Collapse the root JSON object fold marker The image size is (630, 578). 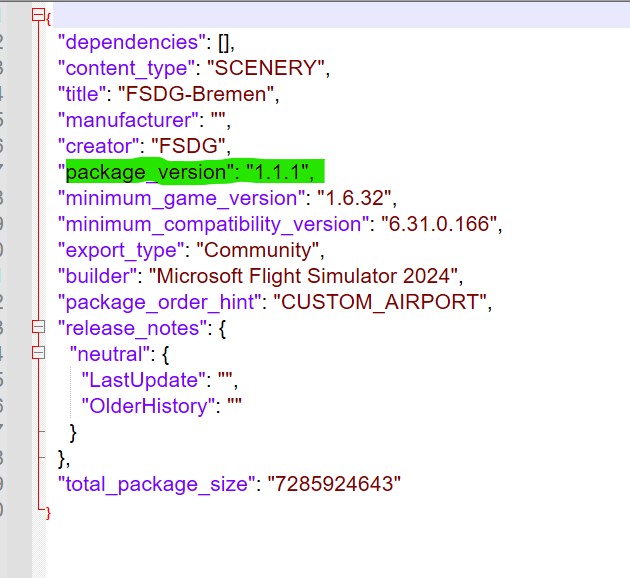(x=38, y=16)
